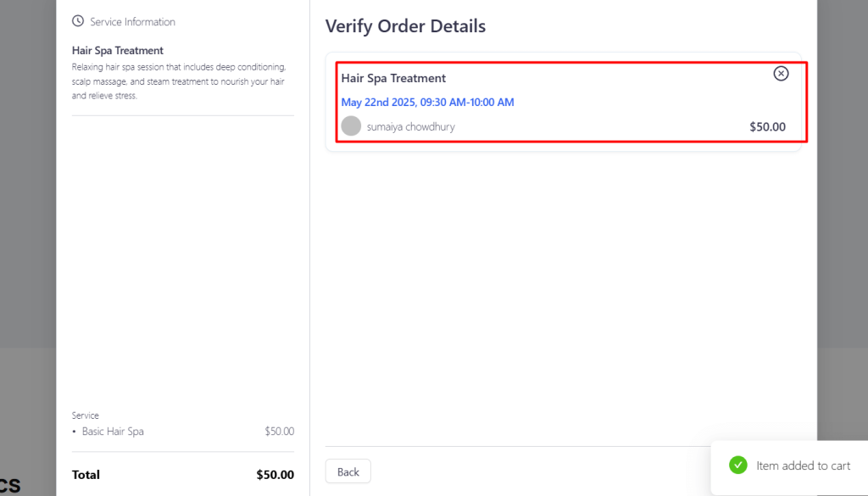Click the Back button
The width and height of the screenshot is (868, 496).
(348, 471)
